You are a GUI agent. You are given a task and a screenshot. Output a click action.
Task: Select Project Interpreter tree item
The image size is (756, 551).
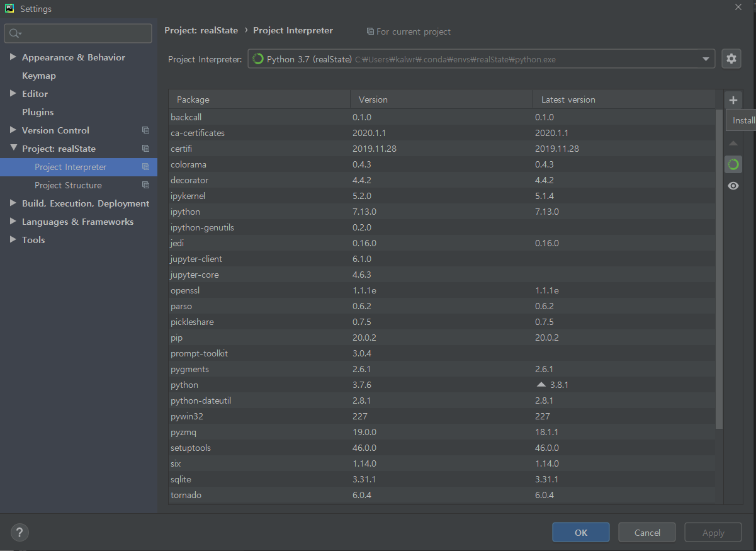coord(79,167)
